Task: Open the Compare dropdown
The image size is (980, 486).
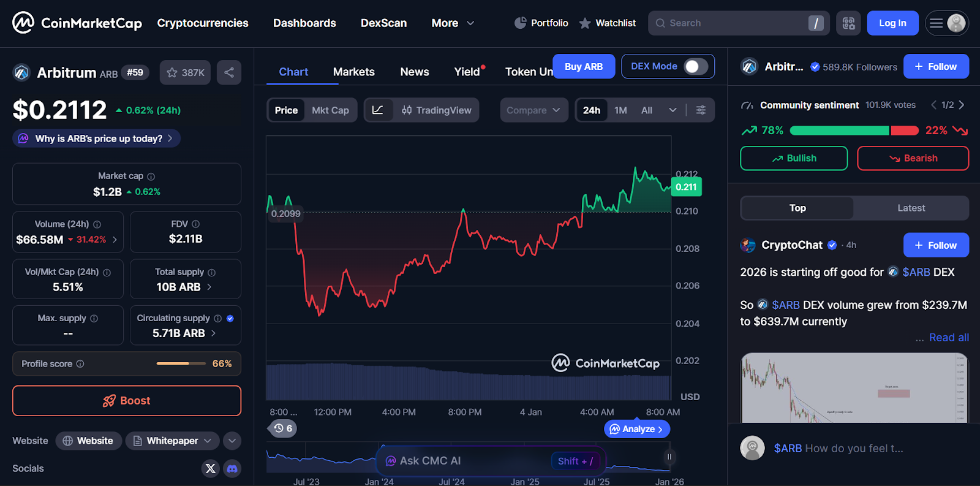Action: [x=533, y=110]
